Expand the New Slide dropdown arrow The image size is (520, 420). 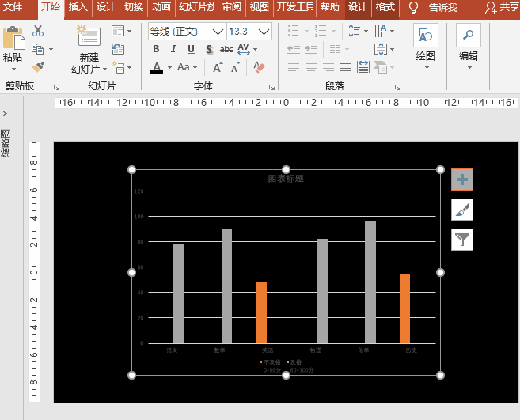(x=104, y=70)
